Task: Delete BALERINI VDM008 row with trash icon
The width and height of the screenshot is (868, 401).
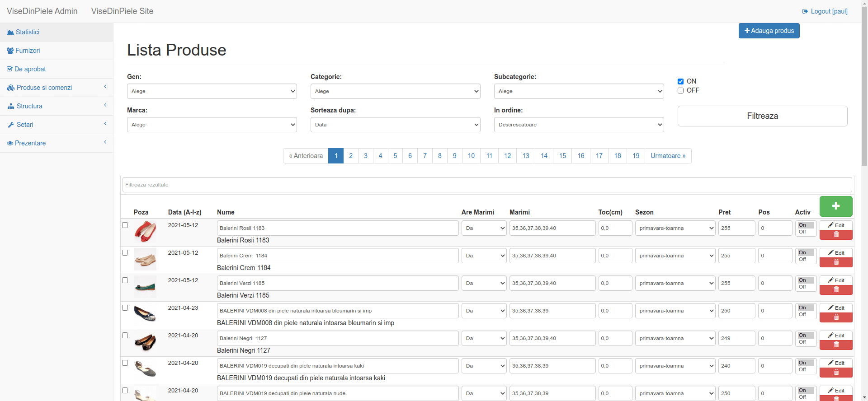Action: 836,317
